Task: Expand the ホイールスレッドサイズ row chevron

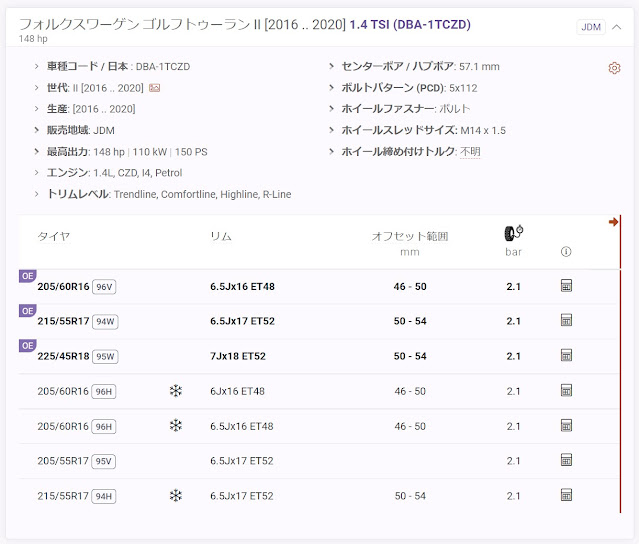Action: point(331,130)
